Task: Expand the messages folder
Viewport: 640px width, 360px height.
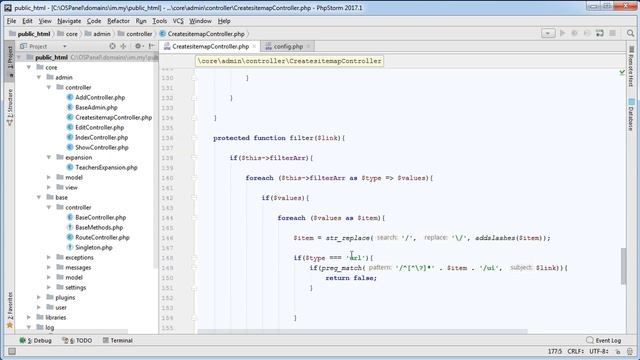Action: [x=49, y=267]
